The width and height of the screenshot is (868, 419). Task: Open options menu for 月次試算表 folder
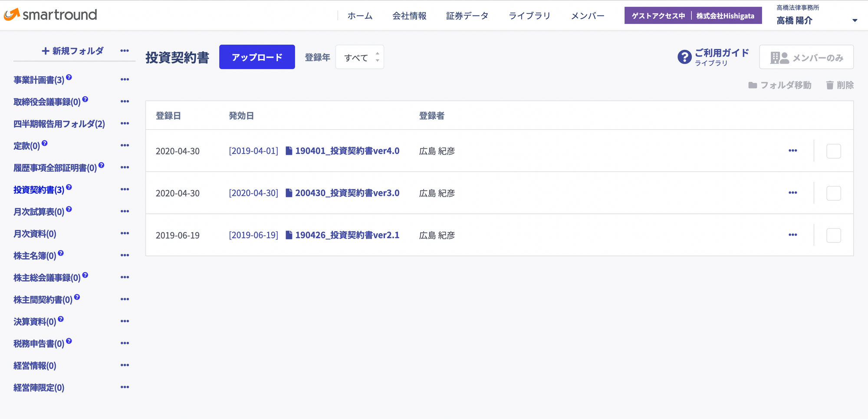(125, 211)
